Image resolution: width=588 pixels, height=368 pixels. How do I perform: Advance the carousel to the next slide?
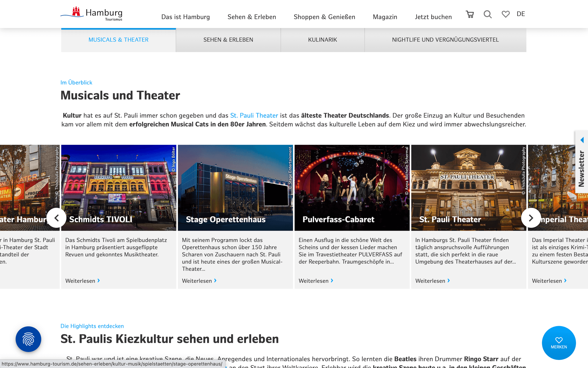pos(531,218)
